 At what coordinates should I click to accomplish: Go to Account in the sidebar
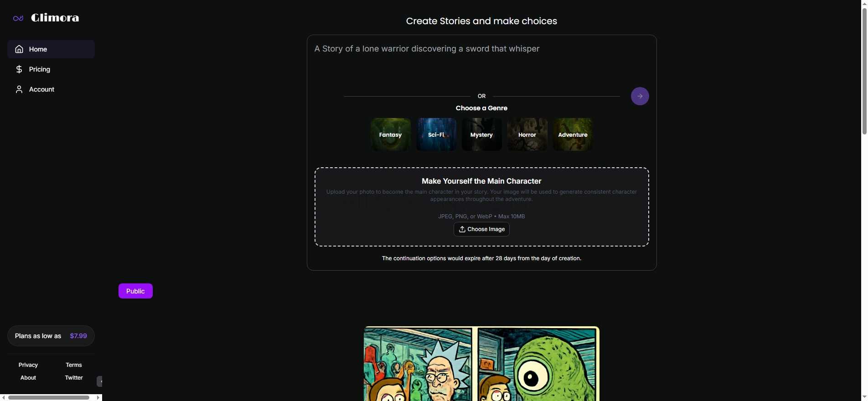[41, 89]
